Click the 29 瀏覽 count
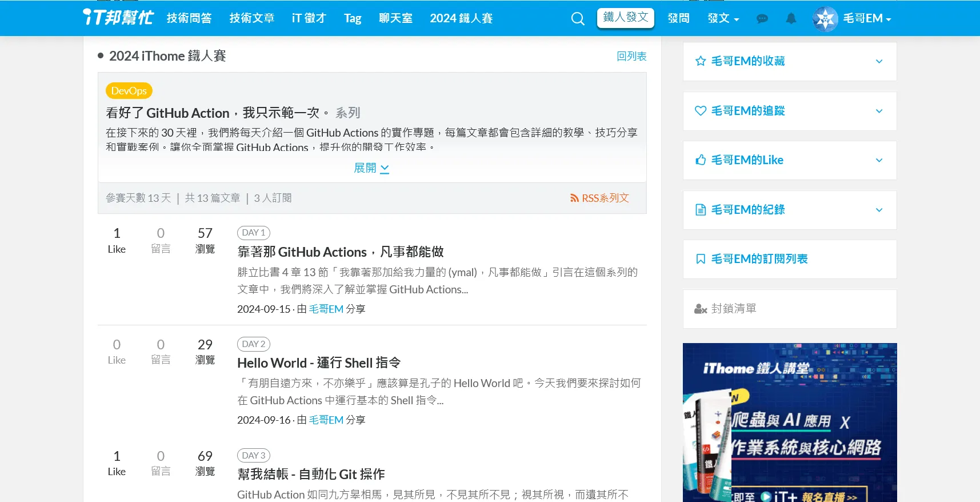The height and width of the screenshot is (502, 980). click(205, 352)
